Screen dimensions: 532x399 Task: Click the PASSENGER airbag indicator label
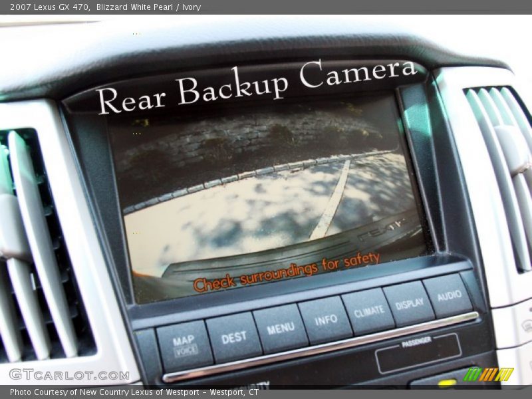click(416, 342)
